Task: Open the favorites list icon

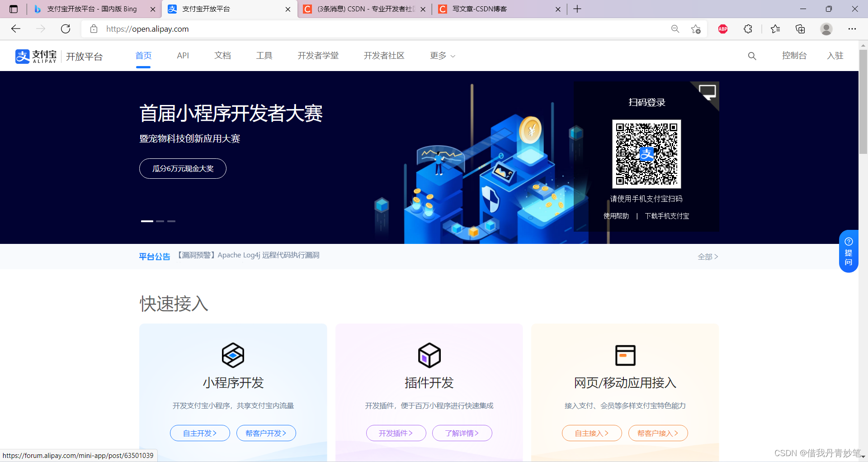Action: pos(775,29)
